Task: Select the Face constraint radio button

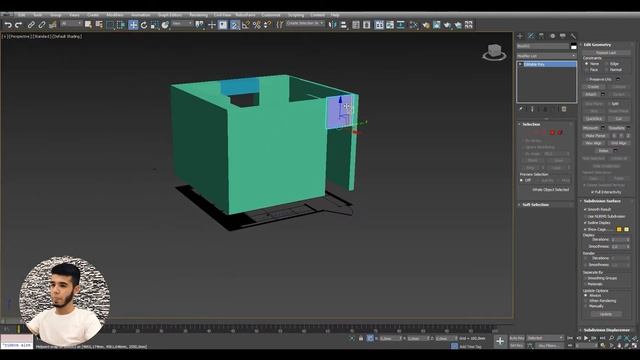Action: tap(587, 70)
